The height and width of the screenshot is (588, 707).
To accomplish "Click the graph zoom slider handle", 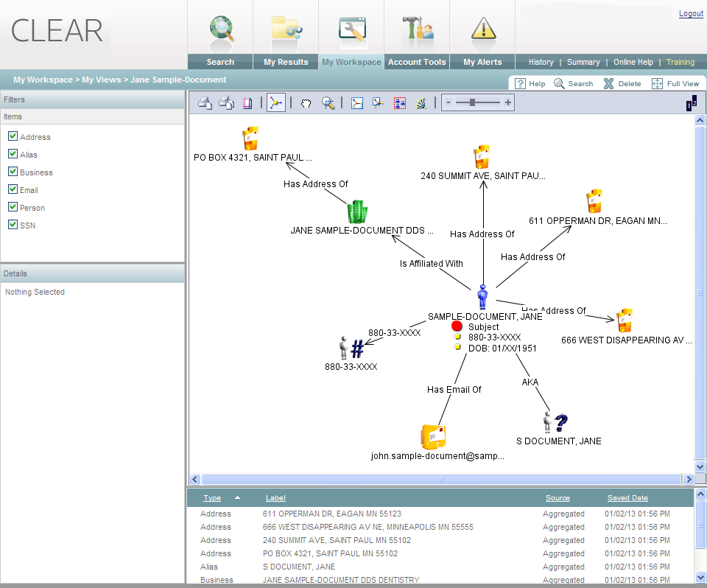I will pyautogui.click(x=472, y=103).
